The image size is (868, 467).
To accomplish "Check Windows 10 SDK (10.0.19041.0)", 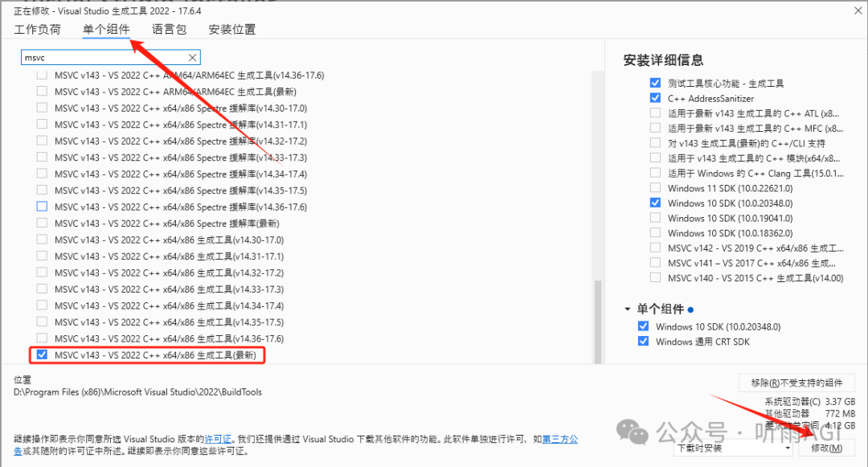I will point(656,218).
